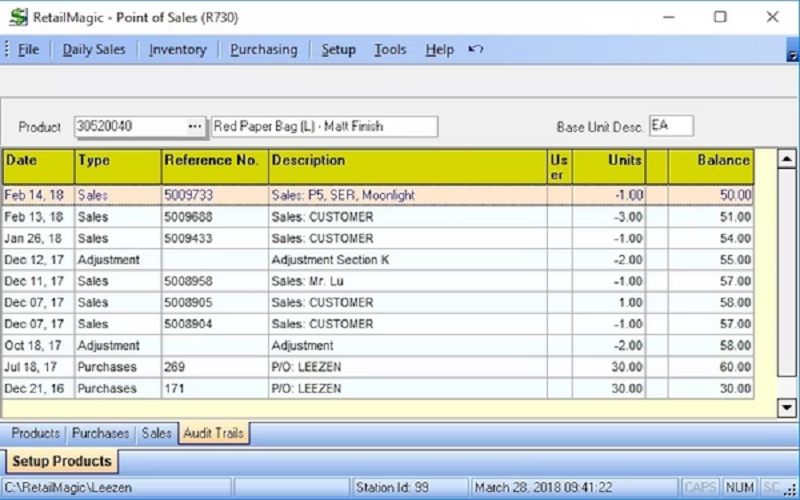The width and height of the screenshot is (800, 500).
Task: Click the Setup Products button
Action: click(61, 461)
